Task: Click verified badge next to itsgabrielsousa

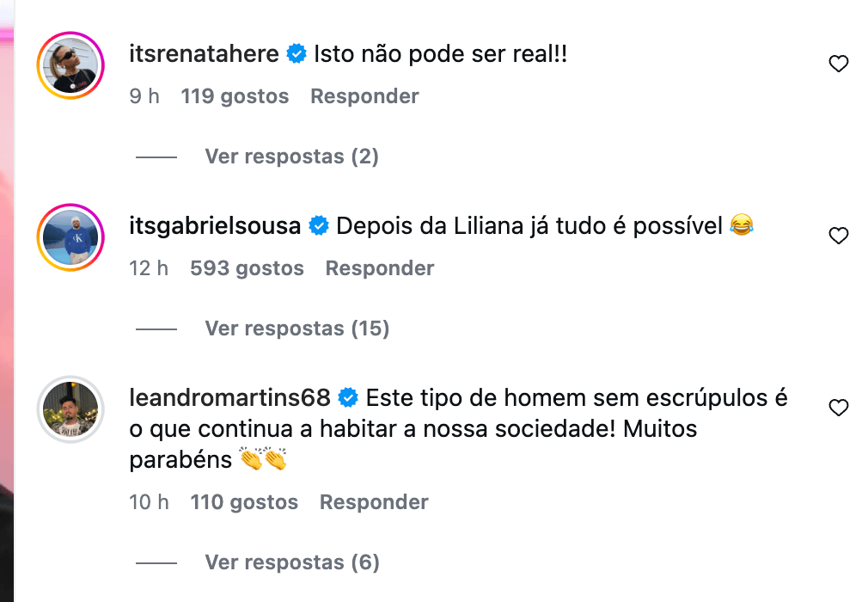Action: tap(319, 226)
